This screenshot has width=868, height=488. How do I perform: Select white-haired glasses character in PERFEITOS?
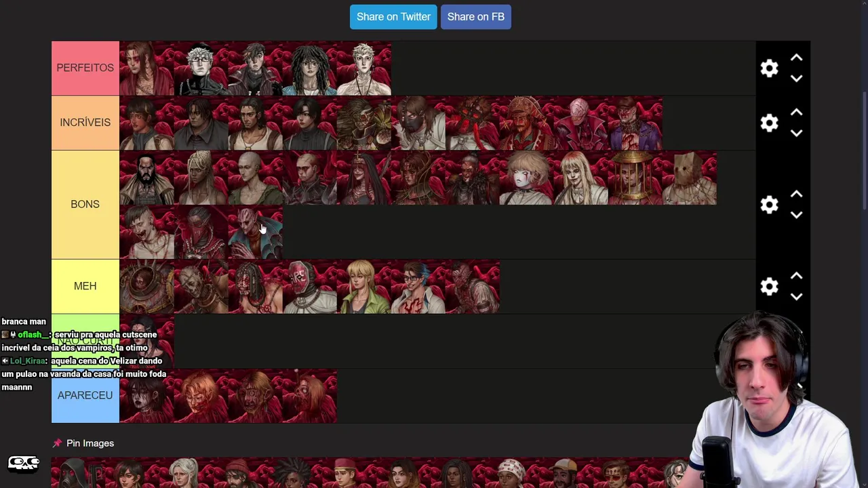click(x=201, y=68)
